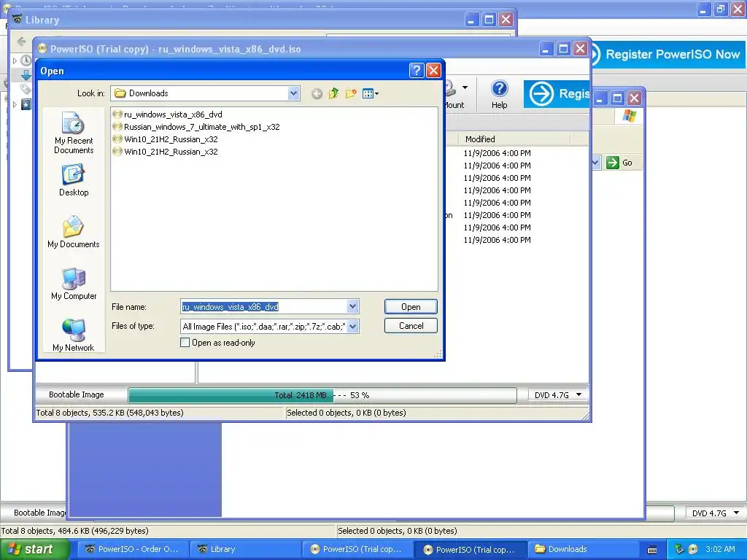Go up one folder level in the Open dialog
Viewport: 747px width, 560px height.
[x=333, y=93]
